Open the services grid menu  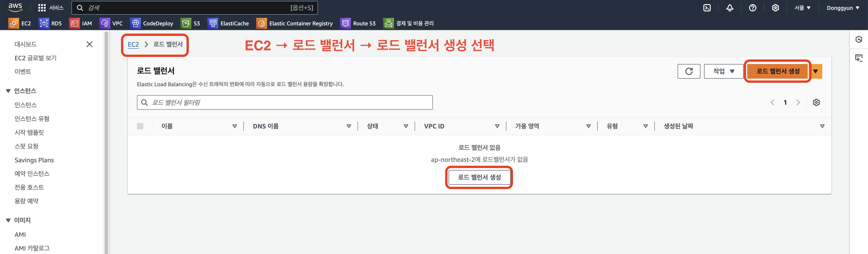[42, 8]
